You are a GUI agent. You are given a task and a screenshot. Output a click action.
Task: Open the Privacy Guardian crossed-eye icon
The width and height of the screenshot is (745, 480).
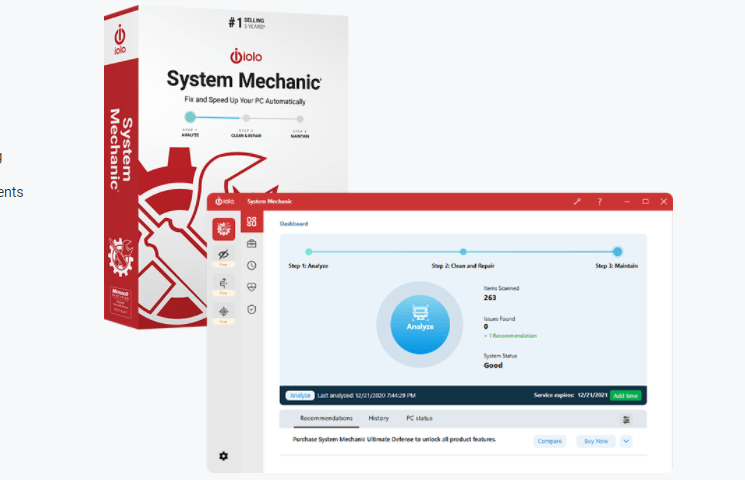(x=223, y=254)
